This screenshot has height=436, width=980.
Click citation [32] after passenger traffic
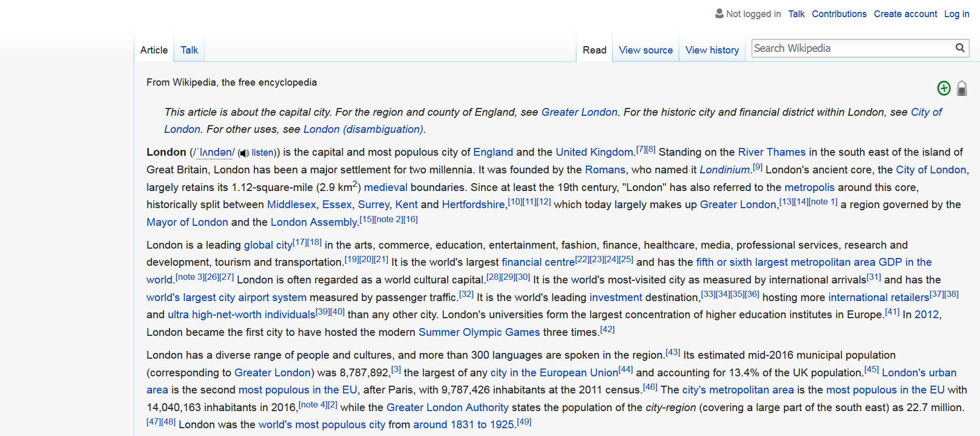pos(466,294)
